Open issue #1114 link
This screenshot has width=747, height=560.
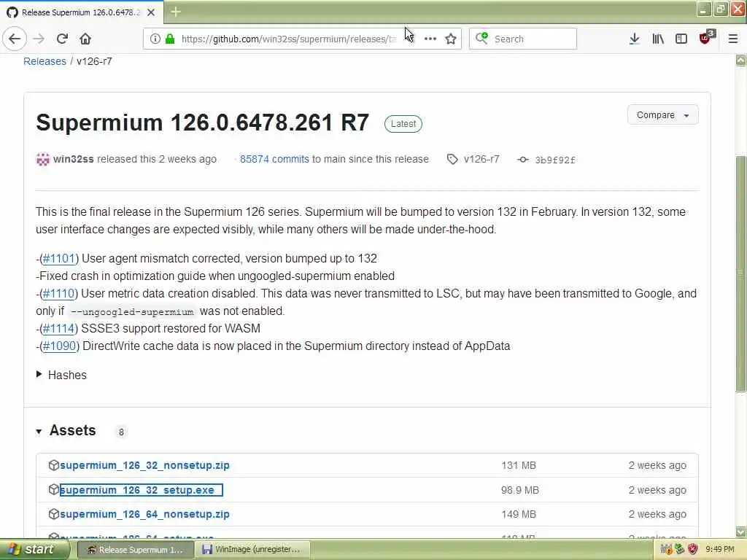[x=59, y=329]
